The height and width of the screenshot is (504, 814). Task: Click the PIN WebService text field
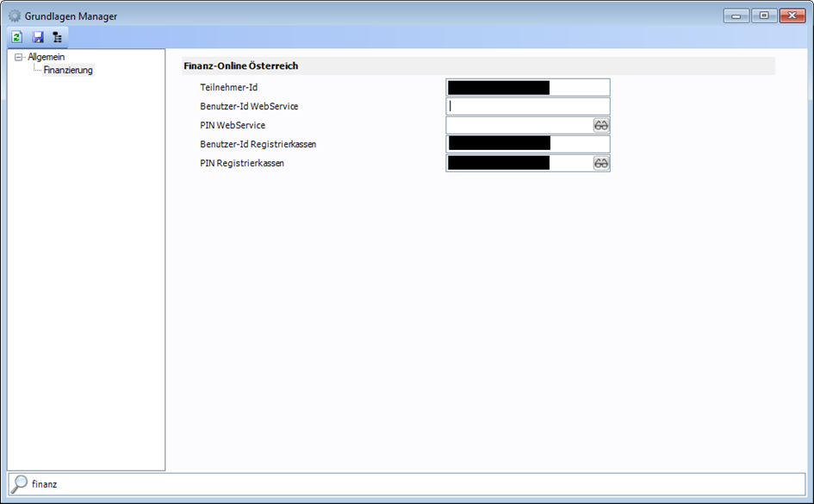click(x=519, y=125)
